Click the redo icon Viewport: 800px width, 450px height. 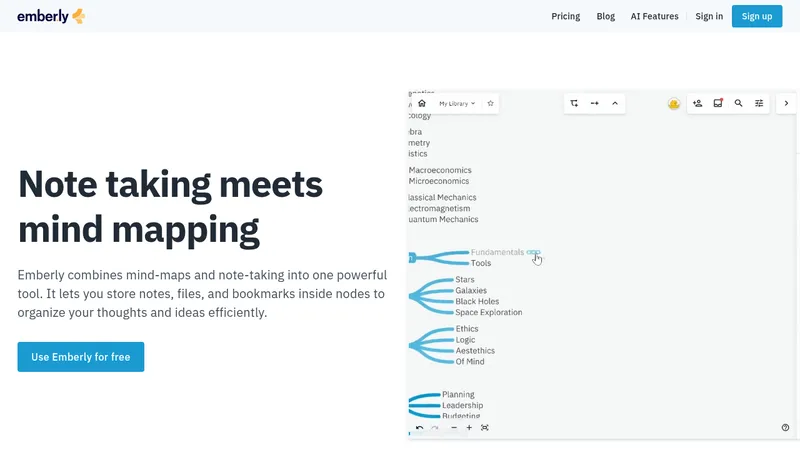pyautogui.click(x=435, y=428)
